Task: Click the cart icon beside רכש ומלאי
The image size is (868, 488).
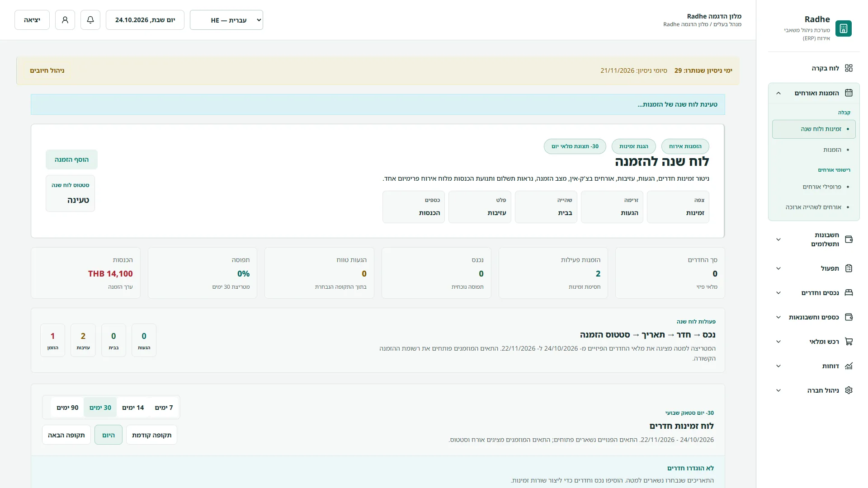Action: point(849,342)
